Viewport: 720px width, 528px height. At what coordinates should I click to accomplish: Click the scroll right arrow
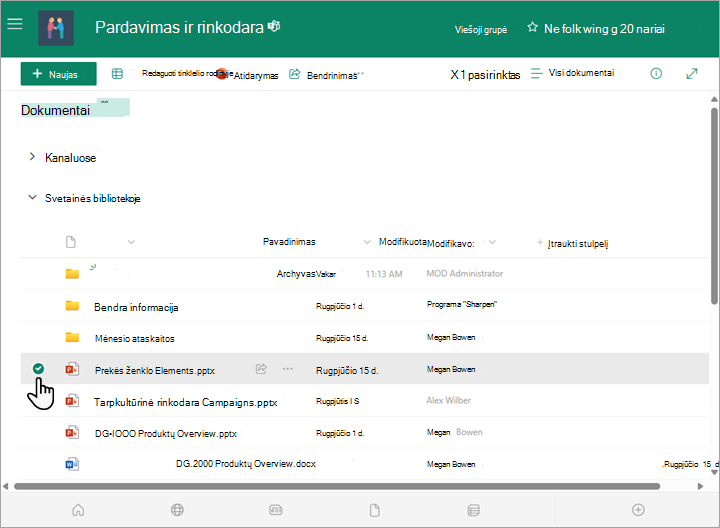[x=700, y=486]
